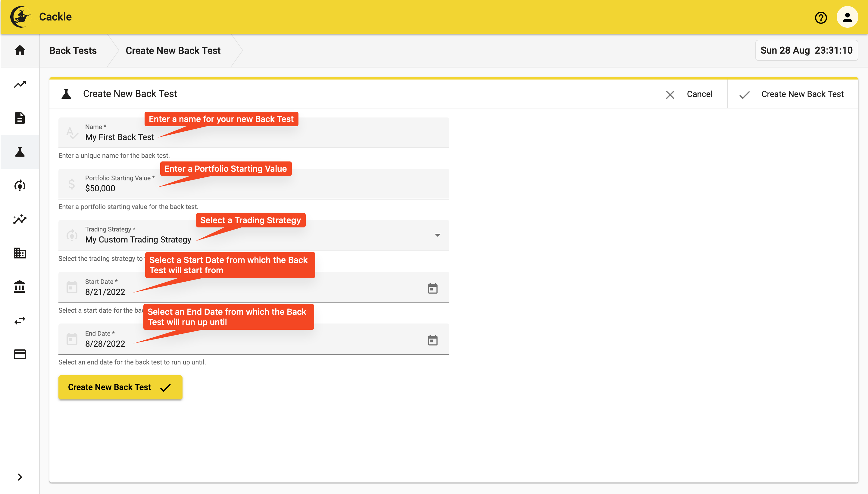The height and width of the screenshot is (494, 868).
Task: Expand the Trading Strategy dropdown arrow
Action: pos(437,235)
